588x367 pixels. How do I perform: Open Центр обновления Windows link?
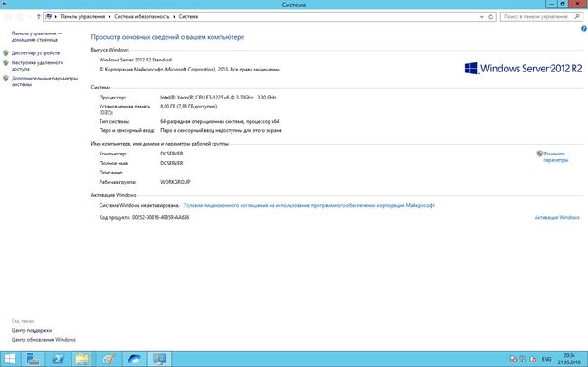click(43, 340)
